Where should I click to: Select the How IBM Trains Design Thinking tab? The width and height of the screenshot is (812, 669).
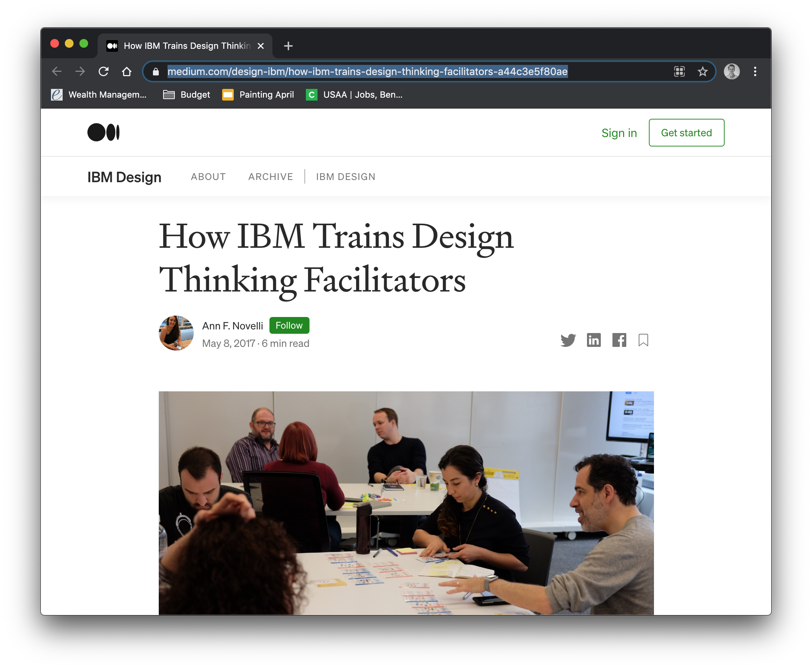(185, 46)
